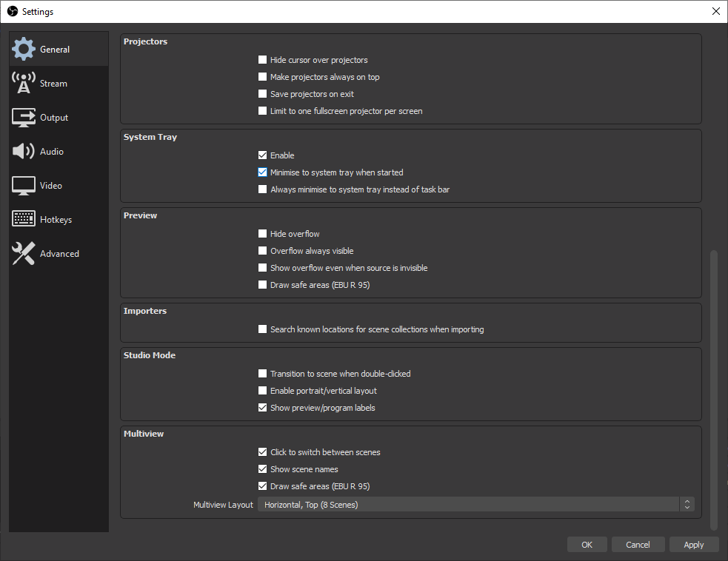
Task: Apply the current settings
Action: click(694, 544)
